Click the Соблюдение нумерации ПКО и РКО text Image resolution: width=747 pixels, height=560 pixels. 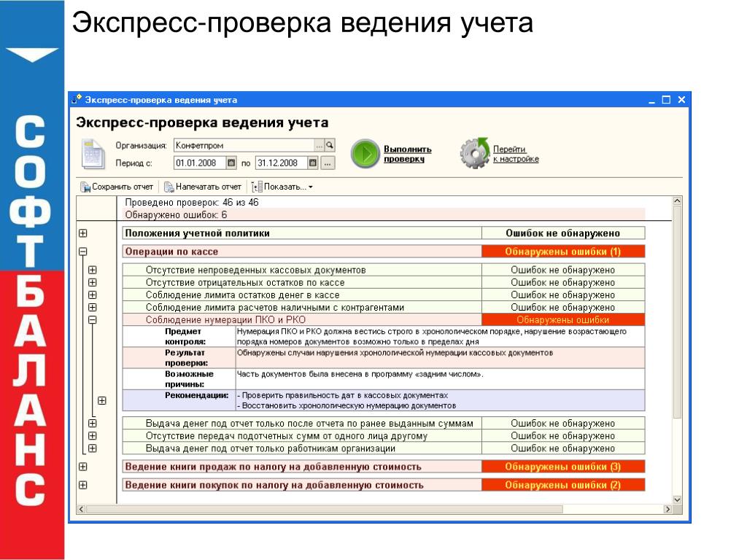[x=225, y=320]
